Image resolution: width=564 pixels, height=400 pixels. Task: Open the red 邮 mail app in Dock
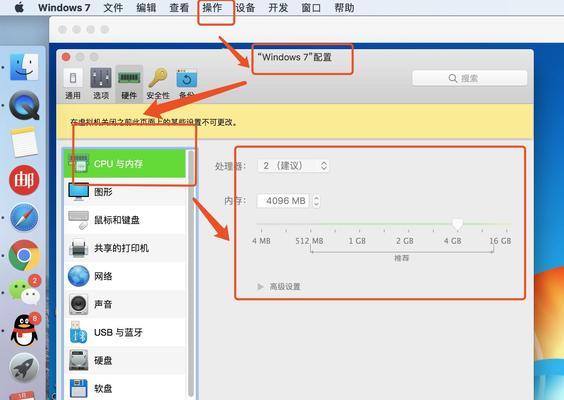24,180
